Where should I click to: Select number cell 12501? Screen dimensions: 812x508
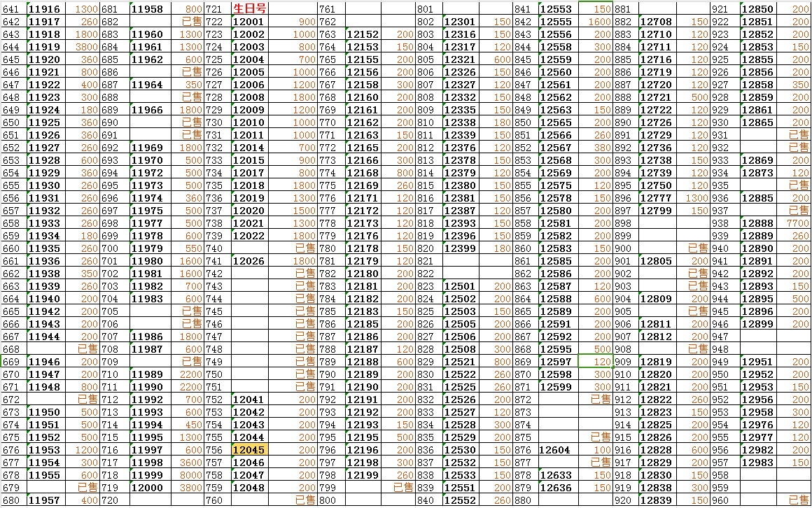coord(461,286)
